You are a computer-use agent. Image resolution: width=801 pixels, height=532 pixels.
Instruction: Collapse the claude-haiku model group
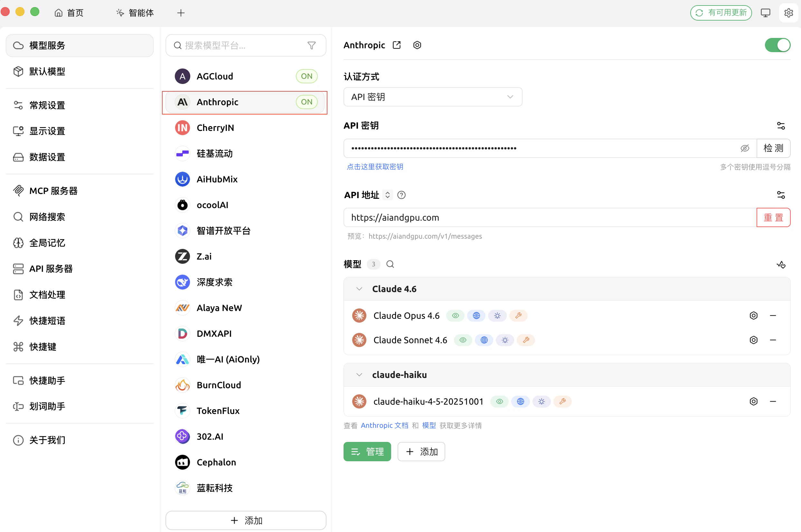coord(359,375)
